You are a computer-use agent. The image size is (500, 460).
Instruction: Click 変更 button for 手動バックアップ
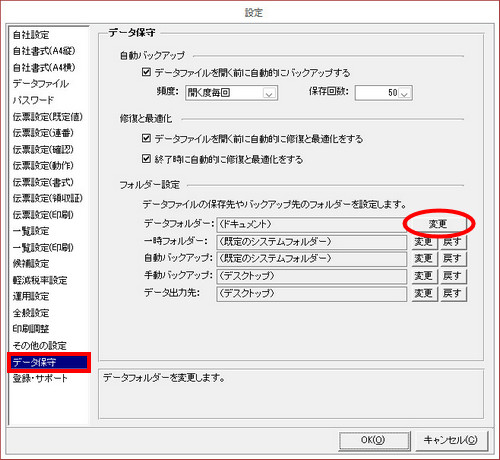point(424,276)
